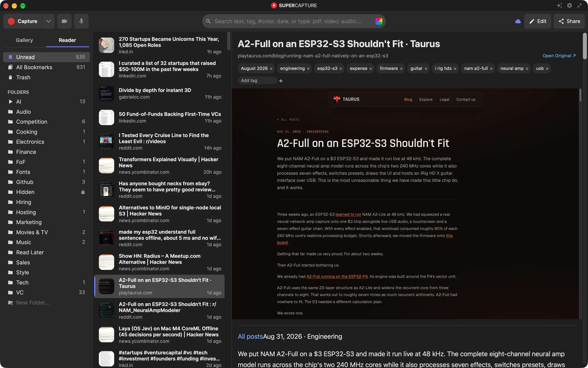Open the Trash list

click(x=46, y=77)
